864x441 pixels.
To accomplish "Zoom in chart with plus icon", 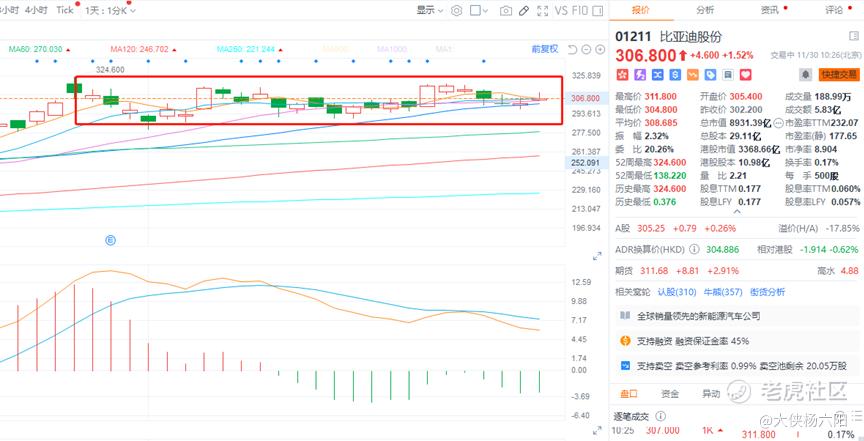I will [x=600, y=50].
